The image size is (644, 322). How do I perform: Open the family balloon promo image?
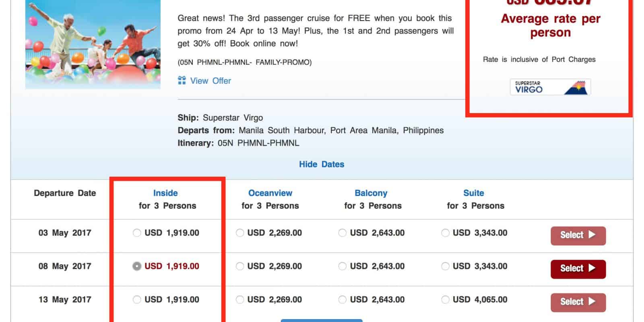coord(93,44)
